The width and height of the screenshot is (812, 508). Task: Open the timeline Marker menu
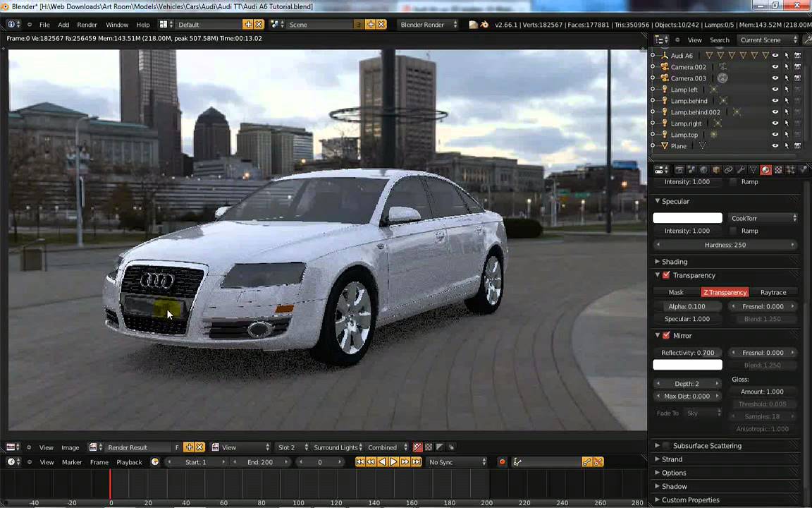pos(72,462)
